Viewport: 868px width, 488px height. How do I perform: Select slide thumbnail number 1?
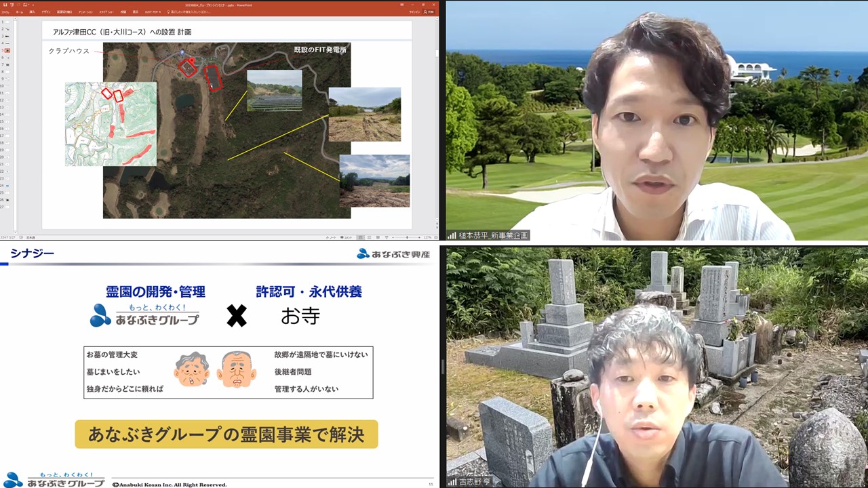click(x=7, y=22)
